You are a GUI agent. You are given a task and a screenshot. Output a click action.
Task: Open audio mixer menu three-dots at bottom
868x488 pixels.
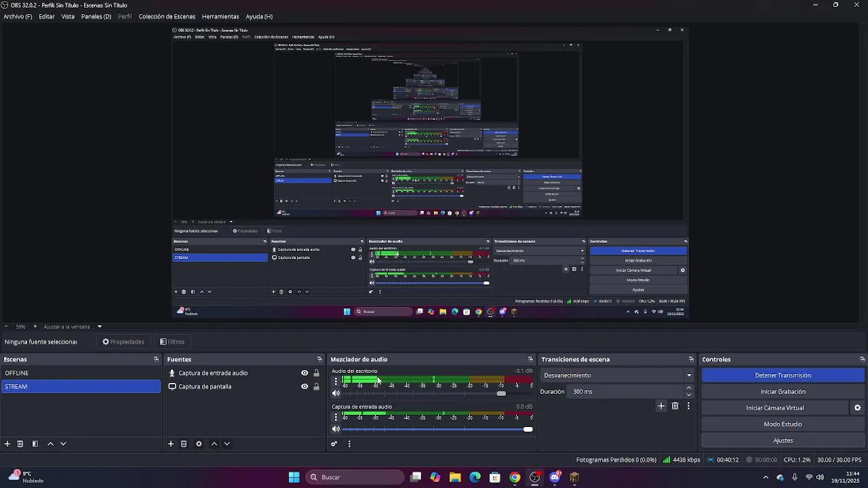349,444
